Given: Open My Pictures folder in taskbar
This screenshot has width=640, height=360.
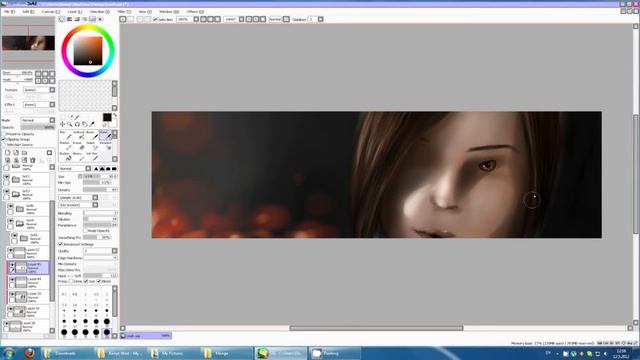Looking at the screenshot, I should pyautogui.click(x=173, y=353).
